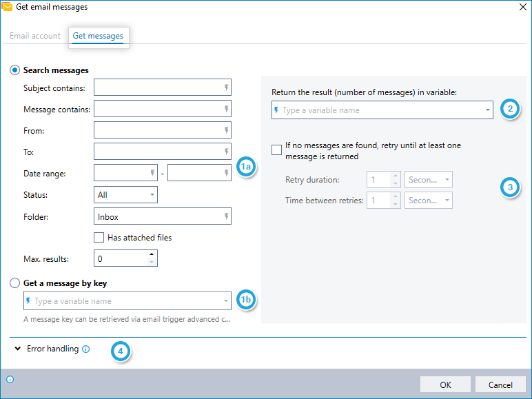The width and height of the screenshot is (532, 399).
Task: Click the variable icon in From field
Action: pyautogui.click(x=226, y=130)
